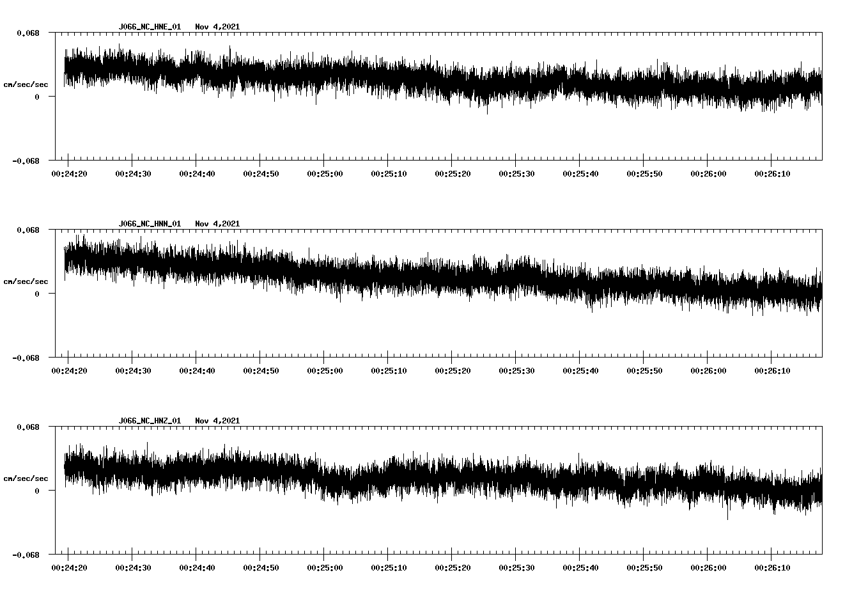Screen dimensions: 868x591
Task: Click the cm/sec/sec unit label of HNZ plot
Action: click(x=26, y=478)
